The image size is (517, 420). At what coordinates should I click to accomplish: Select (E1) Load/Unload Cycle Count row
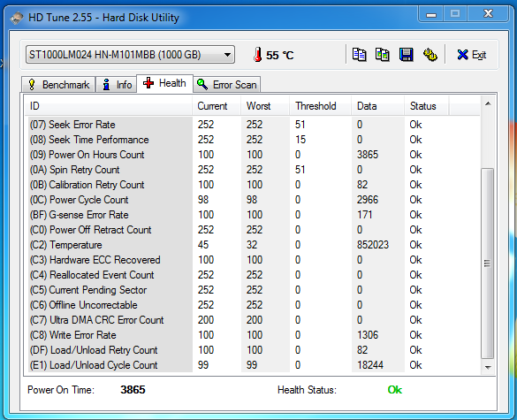click(253, 365)
